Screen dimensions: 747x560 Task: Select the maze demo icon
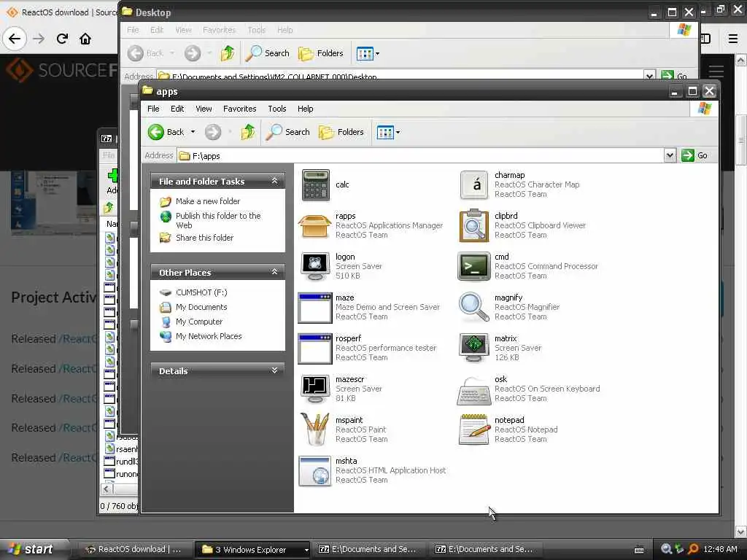coord(315,308)
